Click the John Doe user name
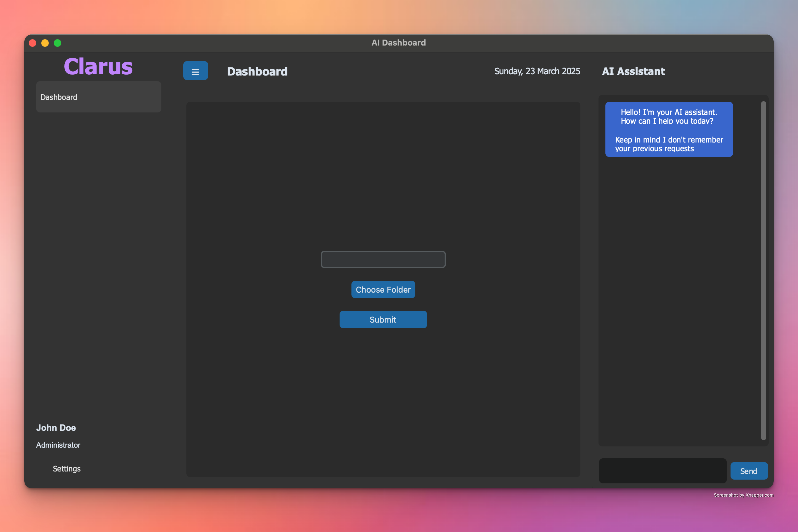Viewport: 798px width, 532px height. pos(56,428)
